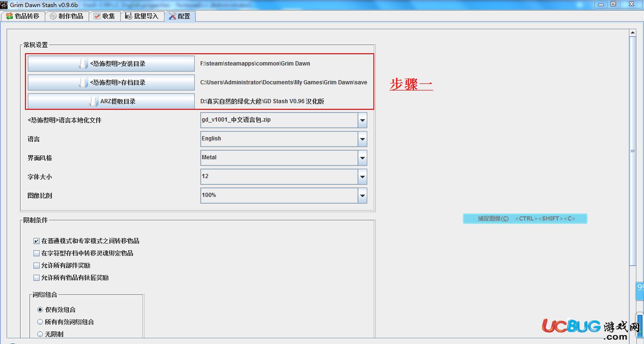Viewport: 644px width, 344px height.
Task: Expand the 图像比例 dropdown arrow showing 100%
Action: point(362,196)
